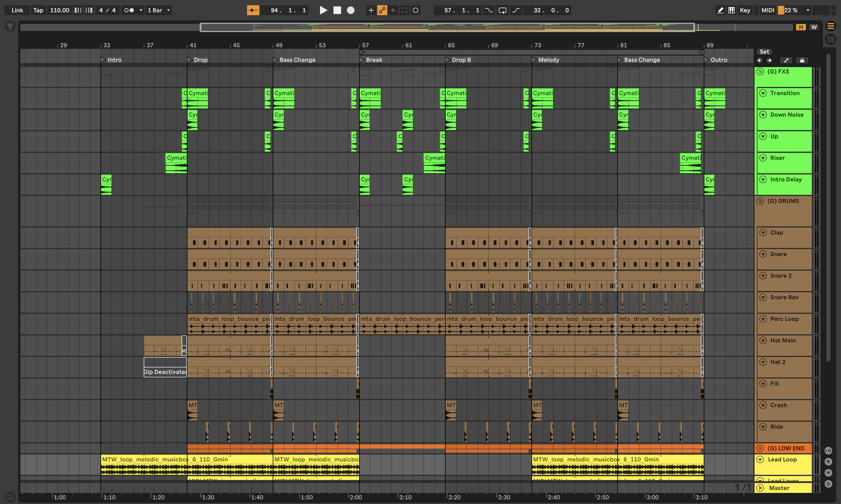Toggle Draw Mode pencil icon
The width and height of the screenshot is (841, 504).
pos(720,10)
